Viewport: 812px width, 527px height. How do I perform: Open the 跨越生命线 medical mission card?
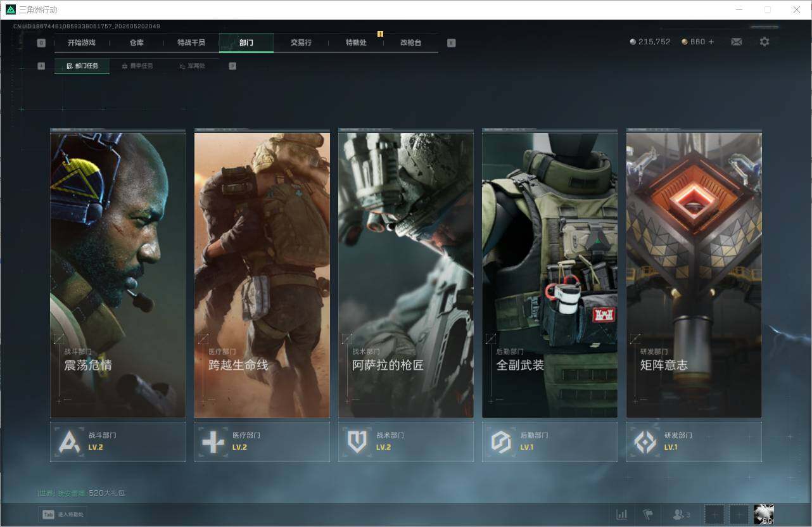tap(262, 274)
